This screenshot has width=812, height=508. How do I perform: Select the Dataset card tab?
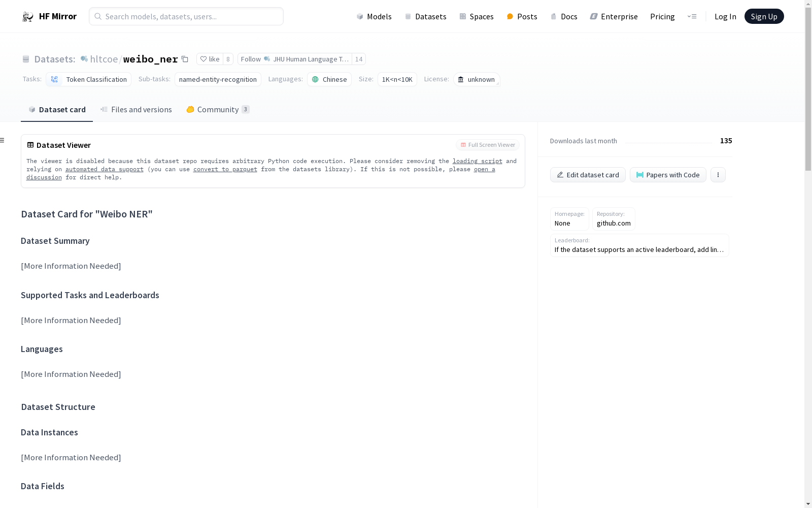click(57, 110)
